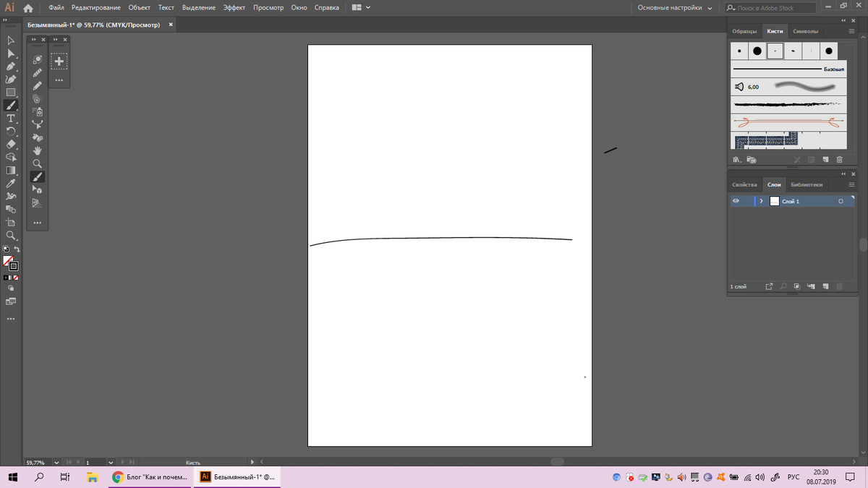Close the Безымянный-1 document tab
The width and height of the screenshot is (868, 488).
pos(171,24)
